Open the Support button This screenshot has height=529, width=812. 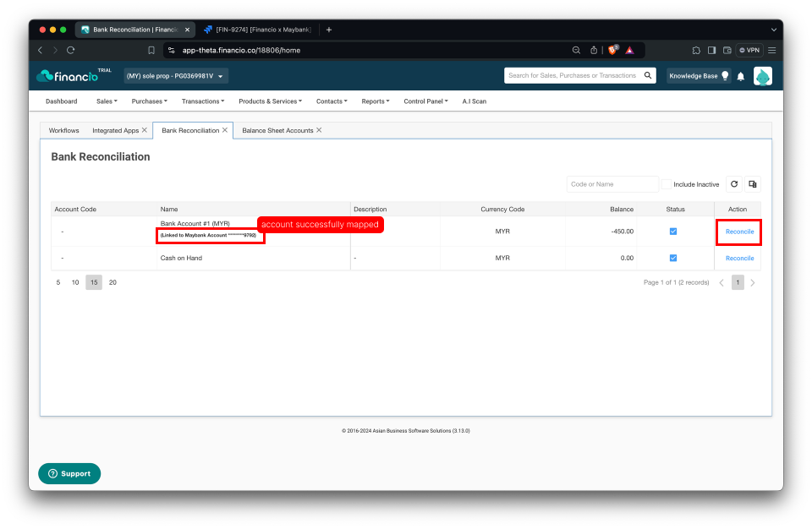(69, 473)
